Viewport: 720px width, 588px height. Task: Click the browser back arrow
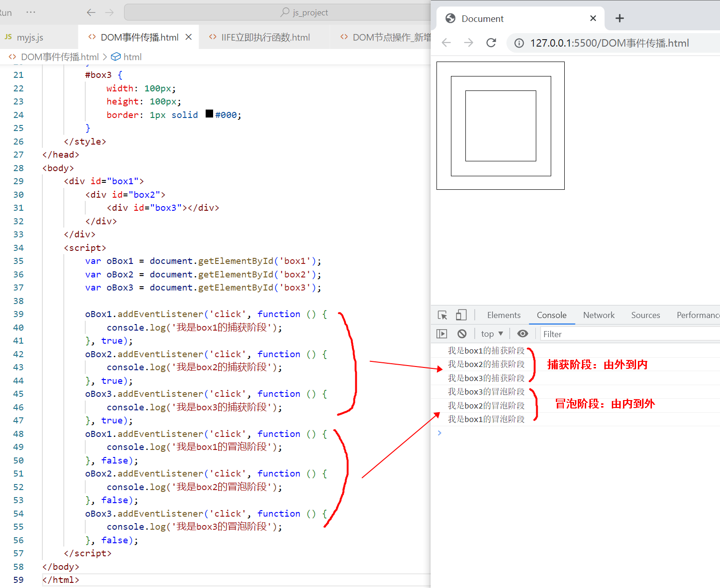[446, 43]
